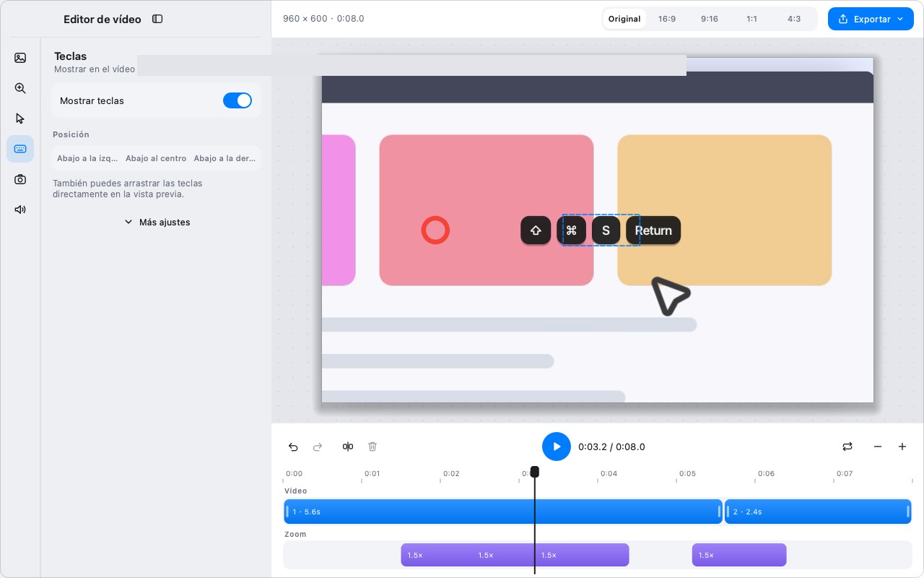Toggle loop playback icon

tap(847, 447)
